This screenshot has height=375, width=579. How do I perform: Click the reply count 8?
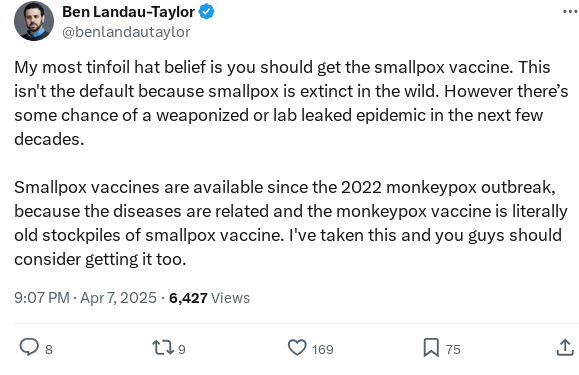(49, 349)
